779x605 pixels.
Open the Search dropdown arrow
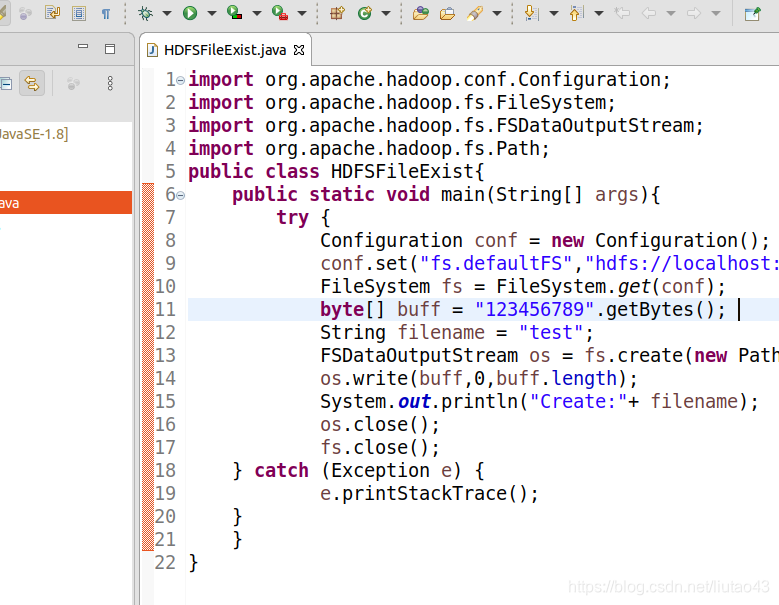point(497,13)
